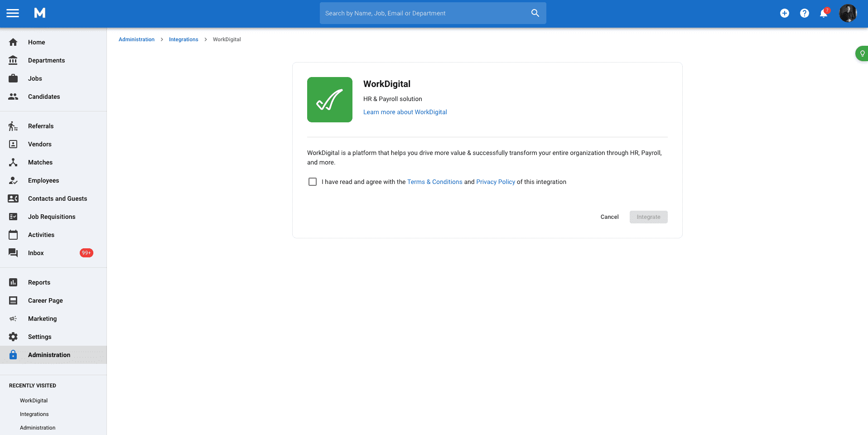
Task: Click the Activities calendar icon
Action: pos(13,235)
